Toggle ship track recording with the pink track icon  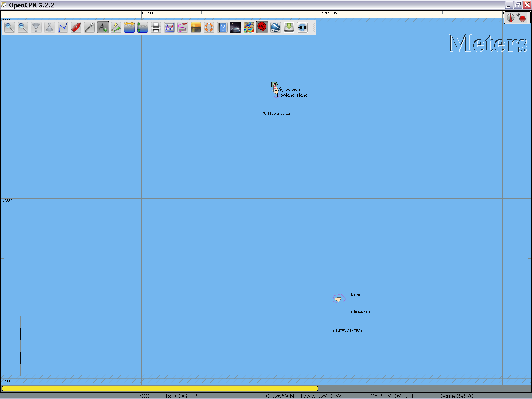pos(183,27)
